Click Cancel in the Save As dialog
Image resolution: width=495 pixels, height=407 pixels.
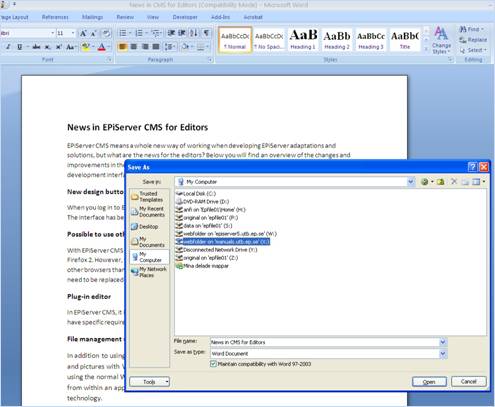[x=469, y=381]
